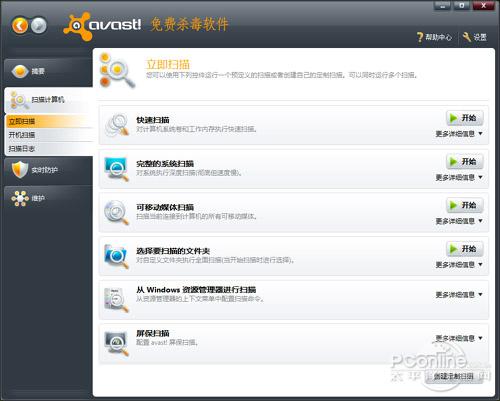Click the 立即扫描 page heading
500x401 pixels.
click(x=168, y=64)
